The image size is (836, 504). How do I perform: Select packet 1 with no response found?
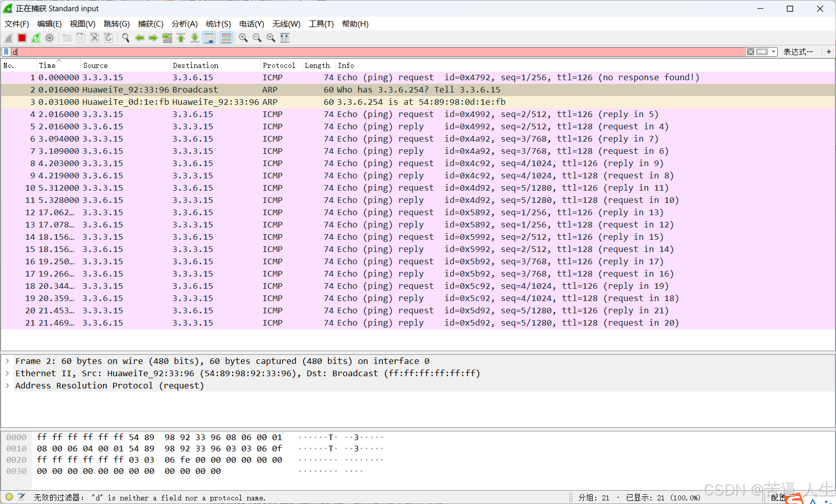click(x=418, y=77)
